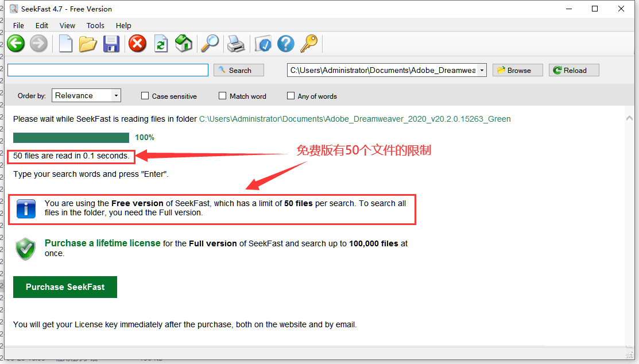Click the grey Forward arrow icon

click(38, 44)
